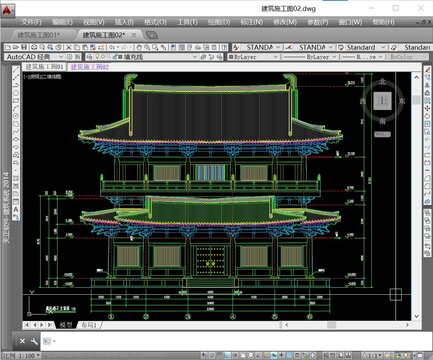Viewport: 433px width, 360px height.
Task: Click the Workspace Settings gear icon
Action: [x=69, y=57]
